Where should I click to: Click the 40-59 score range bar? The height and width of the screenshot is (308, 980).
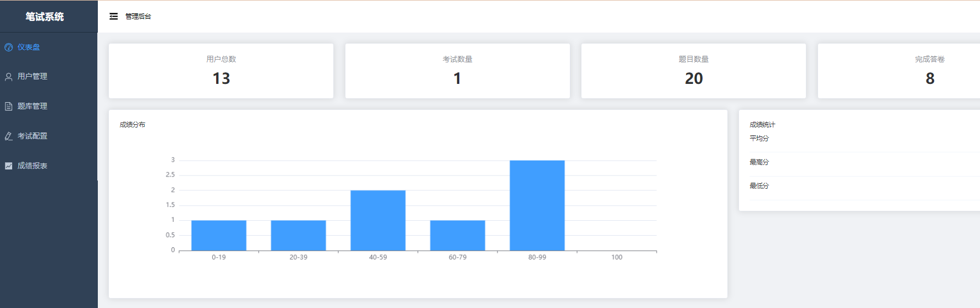coord(378,221)
